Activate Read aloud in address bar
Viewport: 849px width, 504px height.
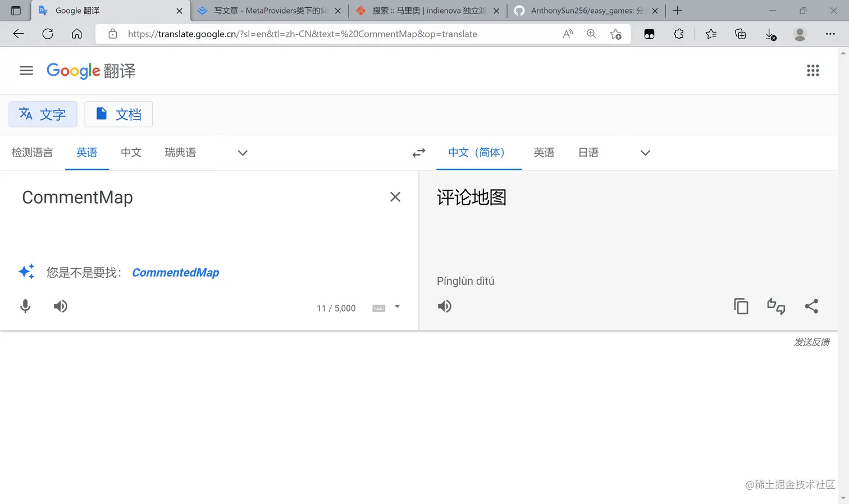(x=568, y=34)
